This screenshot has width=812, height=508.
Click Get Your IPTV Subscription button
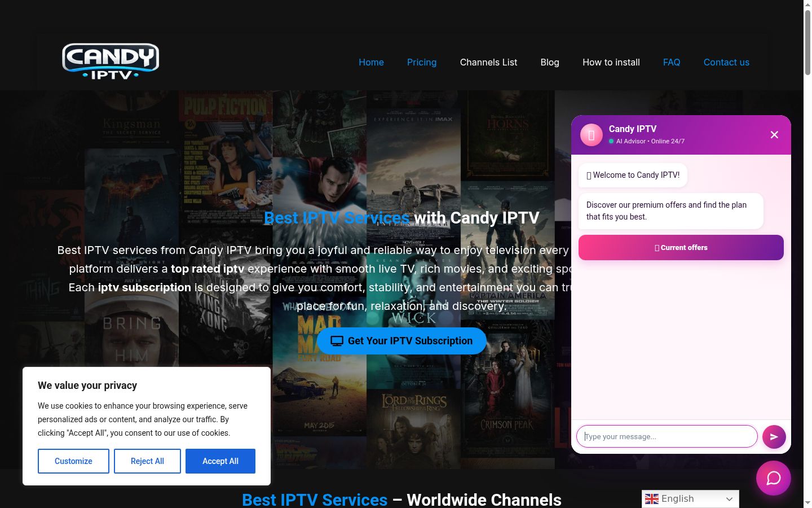401,341
